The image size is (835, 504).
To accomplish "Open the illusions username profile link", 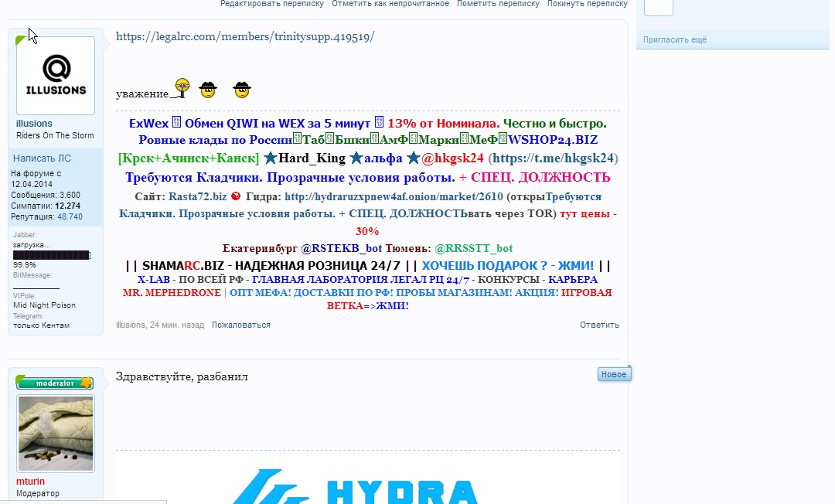I will click(34, 124).
